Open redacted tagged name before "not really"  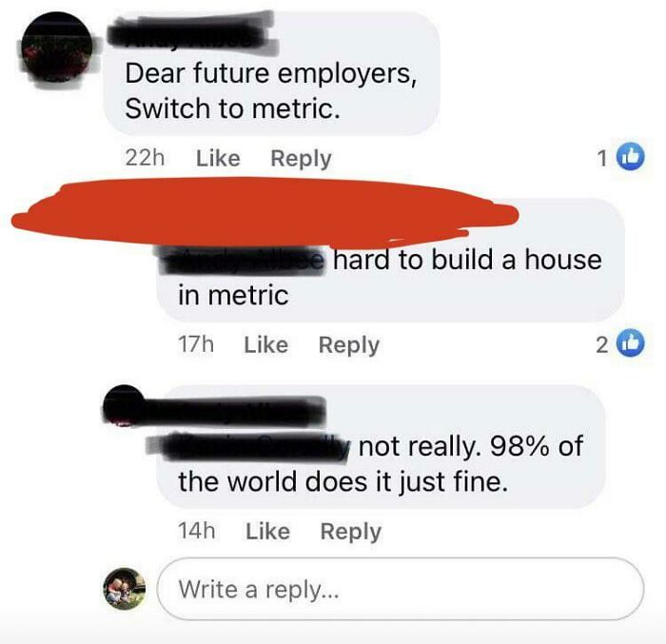(250, 446)
